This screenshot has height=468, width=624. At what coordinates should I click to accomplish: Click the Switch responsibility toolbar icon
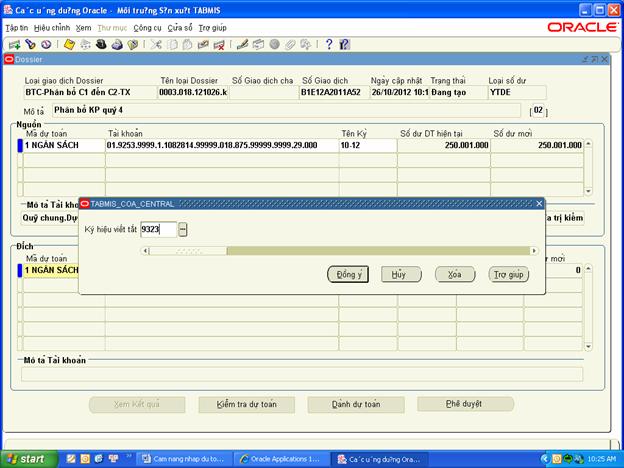(85, 45)
